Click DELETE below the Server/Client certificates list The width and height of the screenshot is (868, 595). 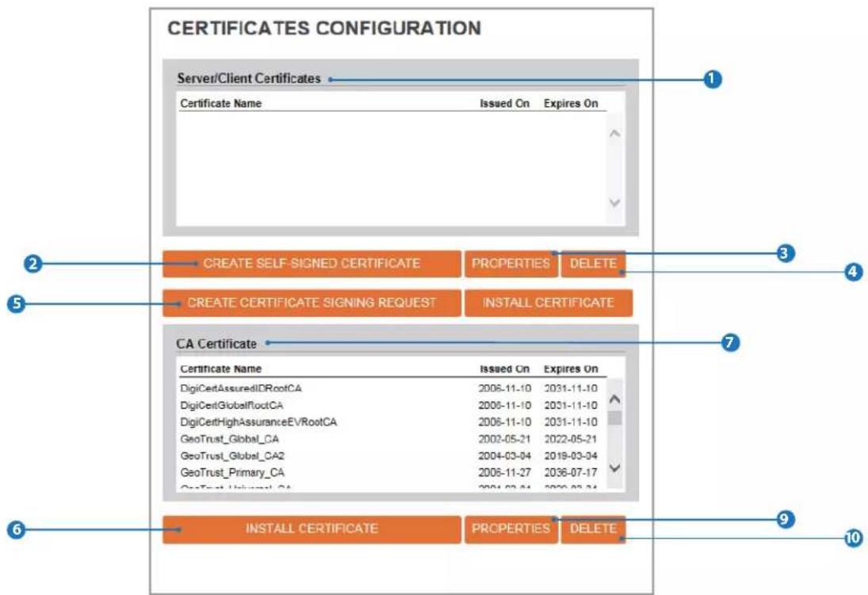pyautogui.click(x=594, y=264)
